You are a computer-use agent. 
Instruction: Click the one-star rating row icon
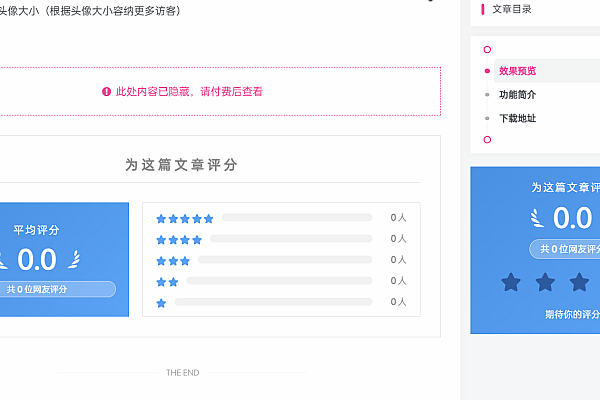161,303
